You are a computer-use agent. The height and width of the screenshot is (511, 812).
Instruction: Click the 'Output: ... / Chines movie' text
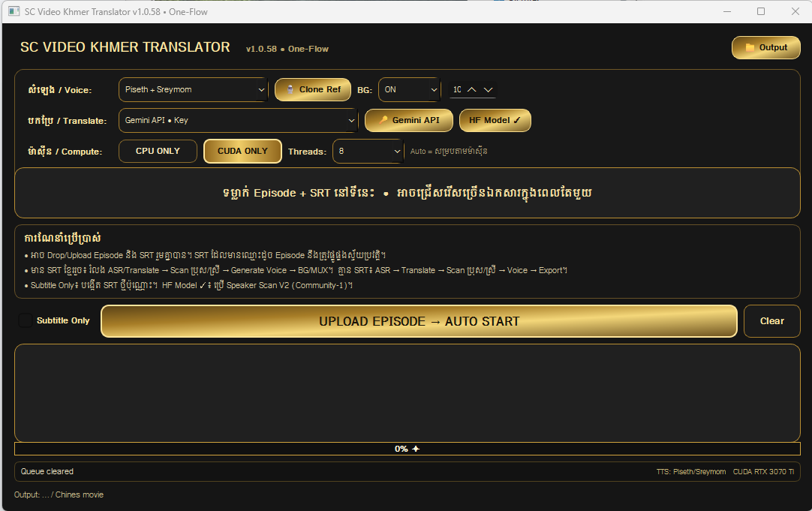tap(59, 494)
